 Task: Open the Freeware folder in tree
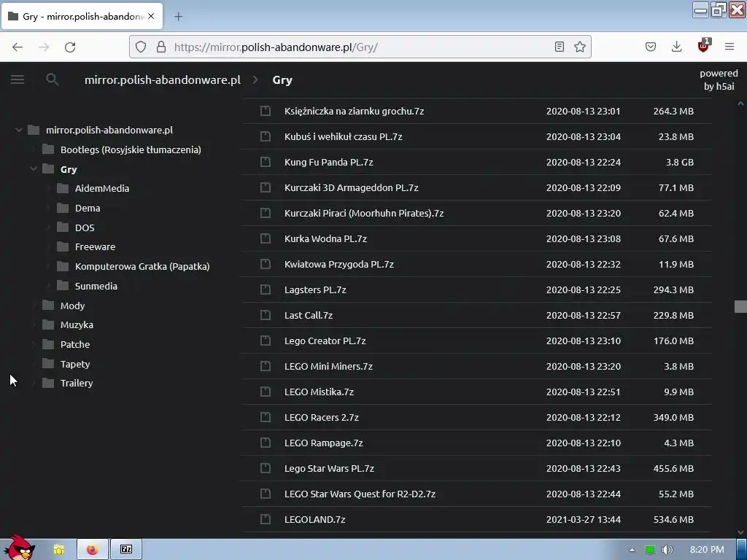(95, 246)
